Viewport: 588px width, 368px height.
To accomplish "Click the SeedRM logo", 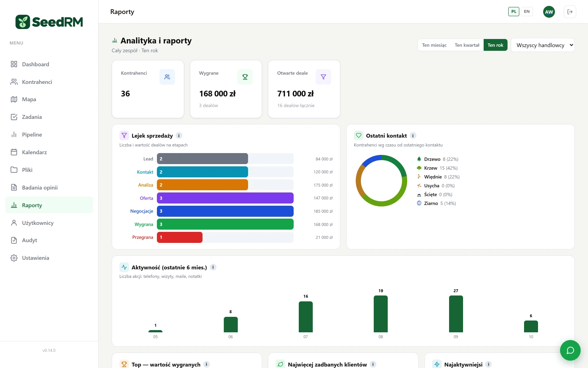I will [x=49, y=22].
